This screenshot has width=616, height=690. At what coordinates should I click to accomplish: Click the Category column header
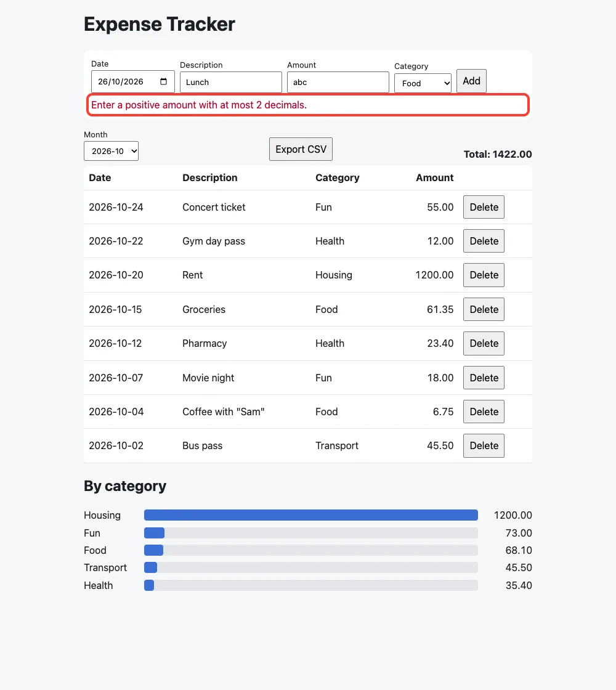pyautogui.click(x=338, y=178)
